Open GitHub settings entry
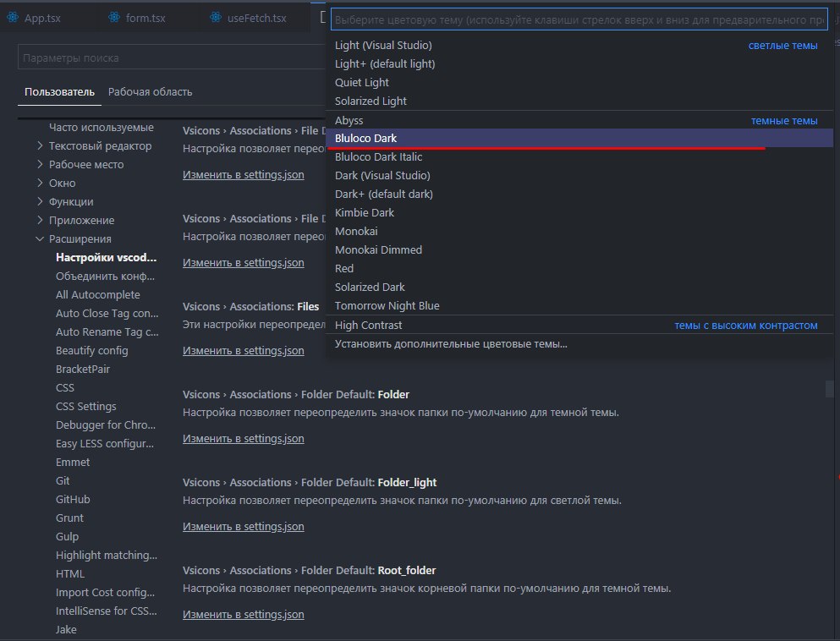 pyautogui.click(x=73, y=499)
